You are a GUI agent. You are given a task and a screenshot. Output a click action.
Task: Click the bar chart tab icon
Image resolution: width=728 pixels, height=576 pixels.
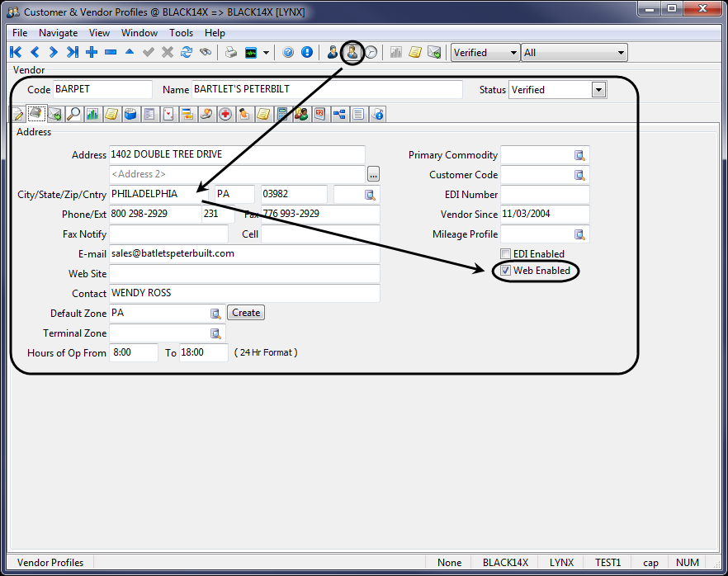[x=92, y=114]
